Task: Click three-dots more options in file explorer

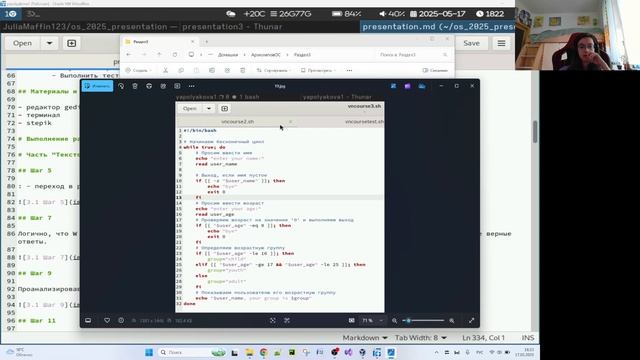Action: tap(349, 70)
